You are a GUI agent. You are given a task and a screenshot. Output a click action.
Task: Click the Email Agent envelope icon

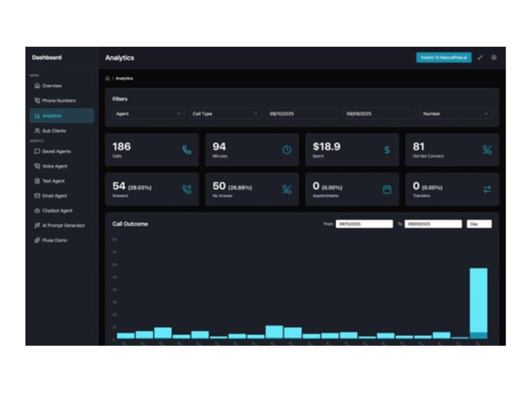coord(37,196)
